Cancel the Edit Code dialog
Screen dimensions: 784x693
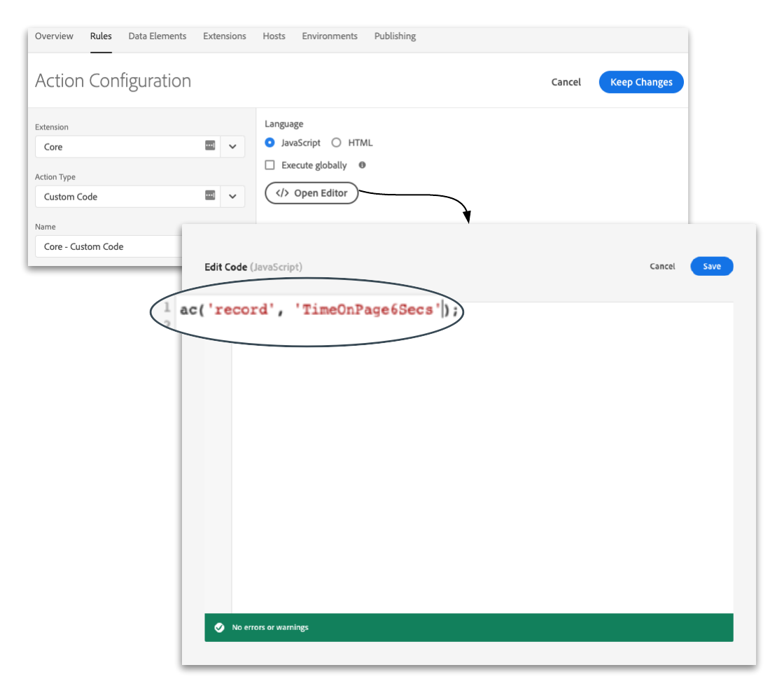[x=662, y=266]
